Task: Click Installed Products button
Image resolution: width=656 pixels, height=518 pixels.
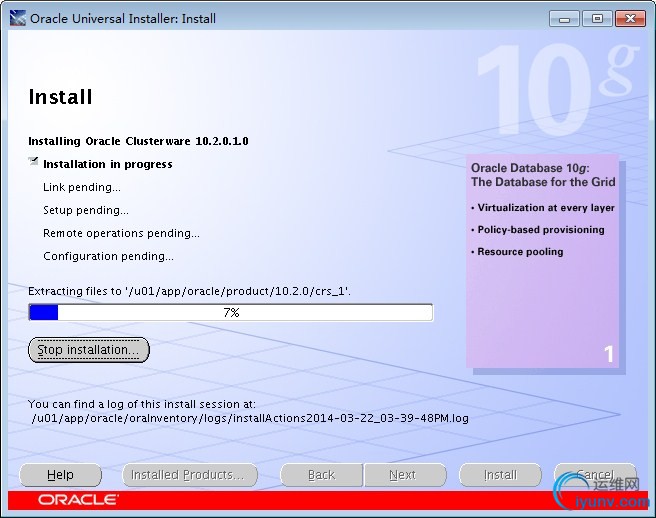Action: (x=190, y=475)
